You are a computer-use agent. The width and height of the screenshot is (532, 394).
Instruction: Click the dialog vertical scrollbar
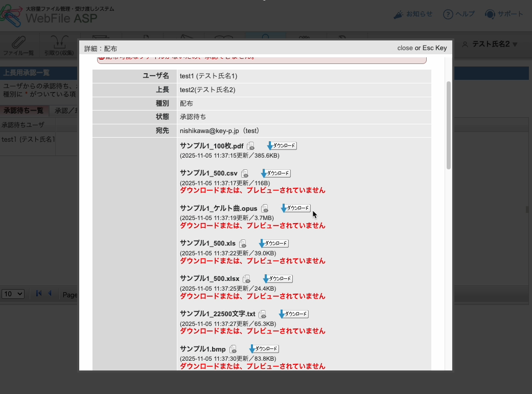click(x=449, y=125)
